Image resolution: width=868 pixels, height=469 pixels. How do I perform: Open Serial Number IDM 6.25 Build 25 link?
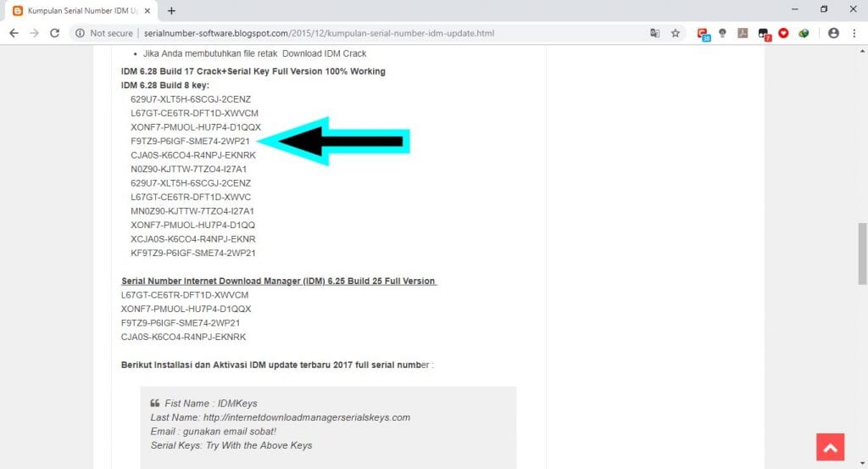(278, 282)
